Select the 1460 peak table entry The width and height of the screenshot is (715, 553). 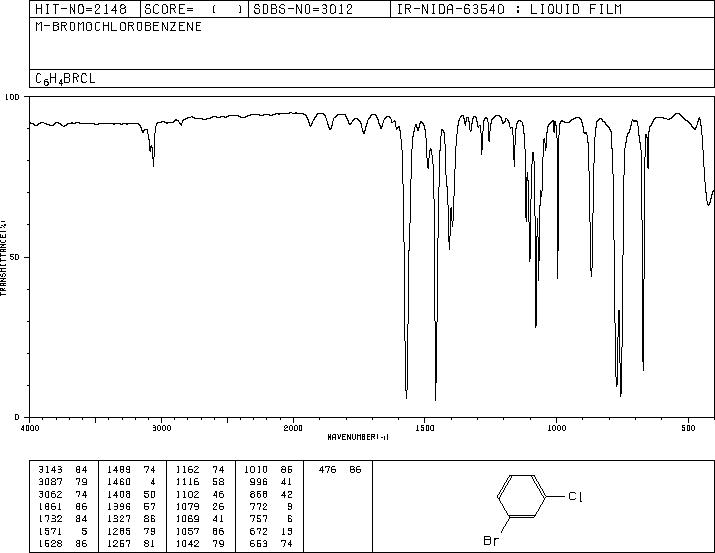(x=131, y=482)
